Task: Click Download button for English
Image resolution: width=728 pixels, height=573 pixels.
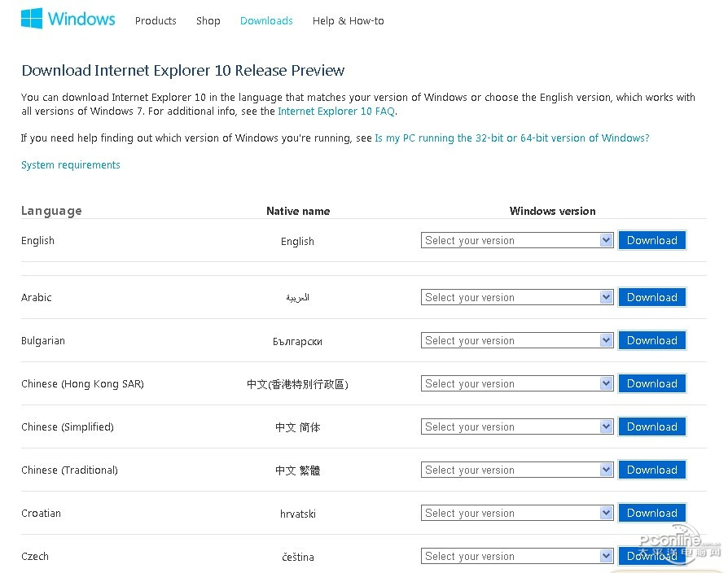Action: [651, 241]
